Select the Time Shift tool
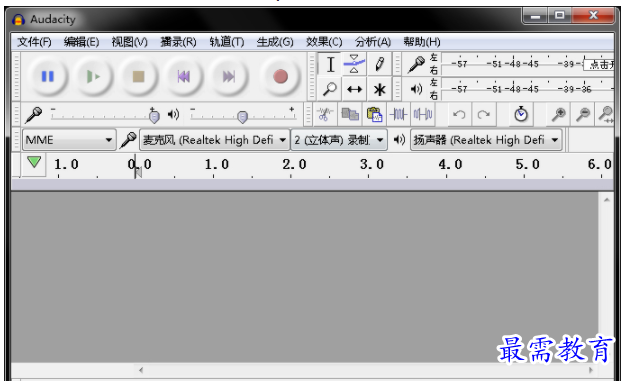 tap(354, 89)
